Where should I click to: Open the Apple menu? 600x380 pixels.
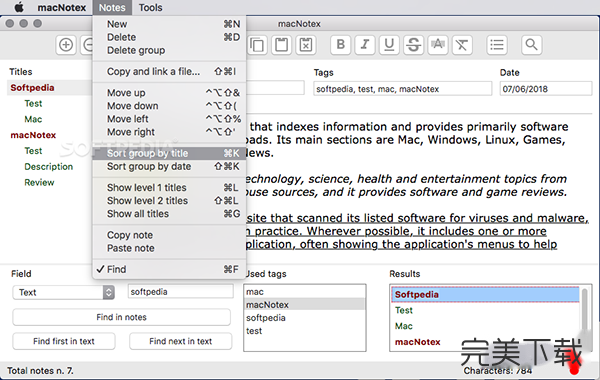coord(19,7)
